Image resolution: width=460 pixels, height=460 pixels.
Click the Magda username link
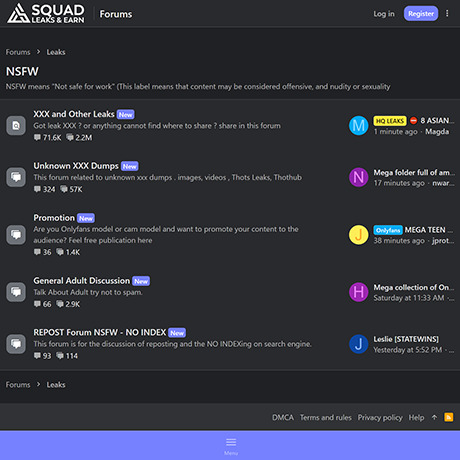[437, 132]
